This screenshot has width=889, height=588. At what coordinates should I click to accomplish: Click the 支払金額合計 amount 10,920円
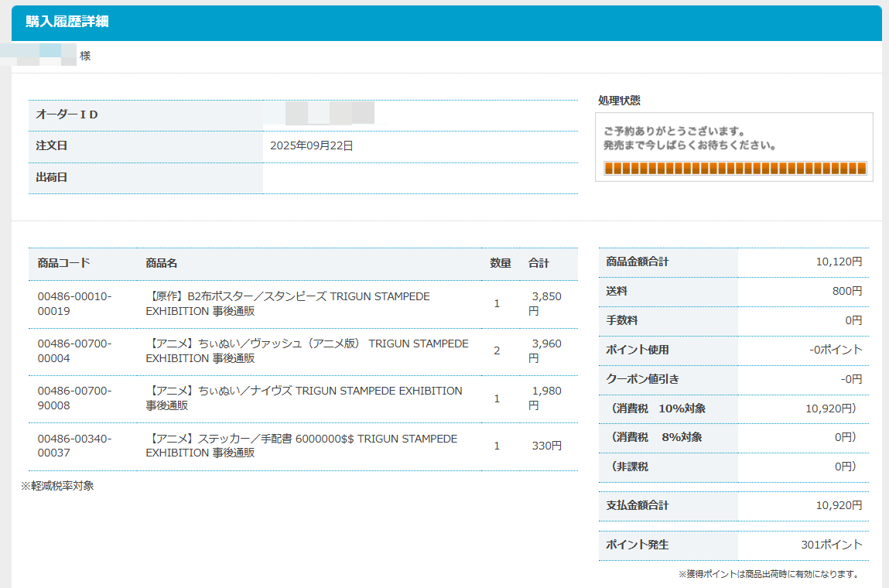pyautogui.click(x=839, y=505)
